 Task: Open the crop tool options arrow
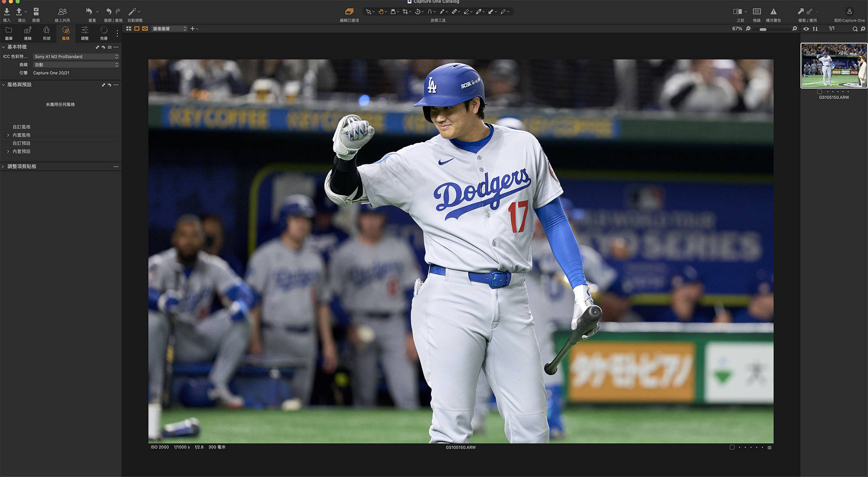pyautogui.click(x=410, y=12)
